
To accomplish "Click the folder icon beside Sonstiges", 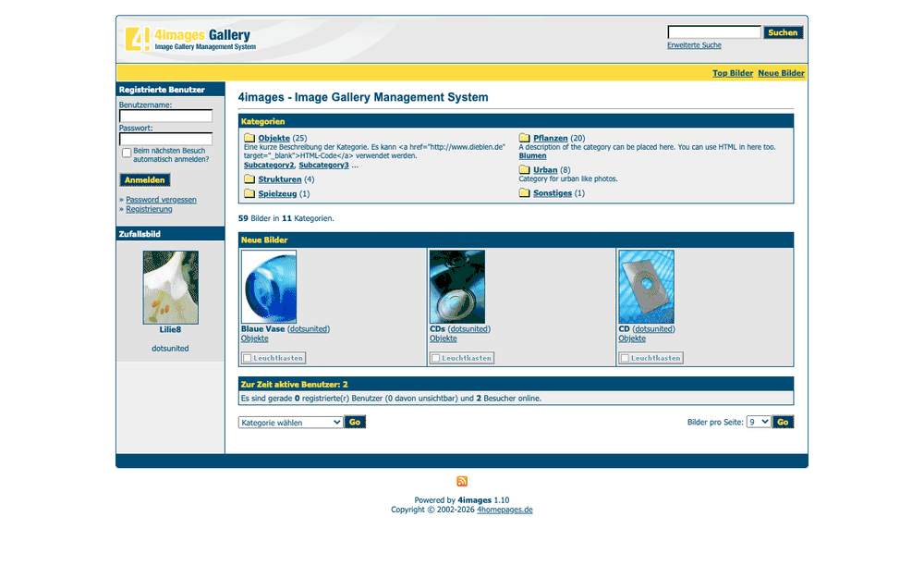I will pyautogui.click(x=525, y=193).
